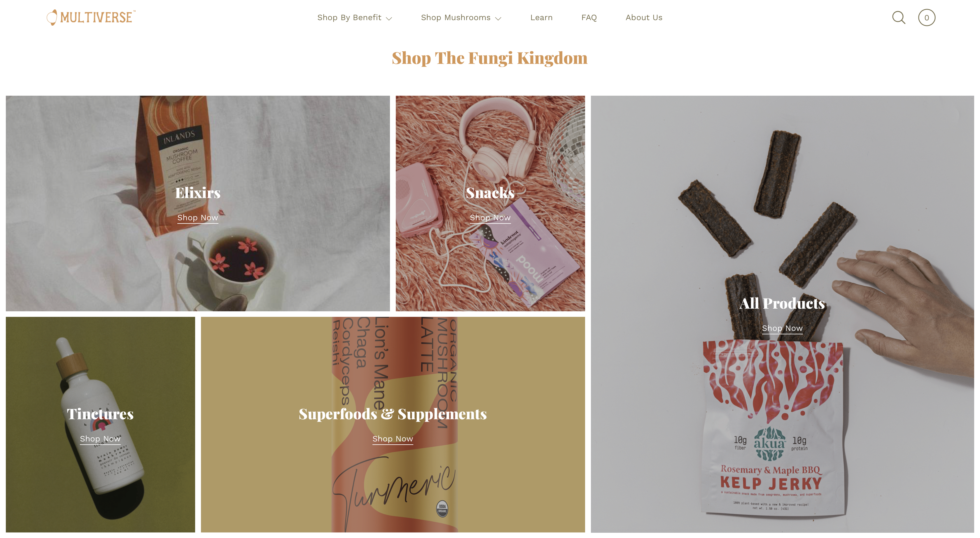Expand the Shop Mushrooms chevron
This screenshot has width=980, height=538.
coord(498,18)
